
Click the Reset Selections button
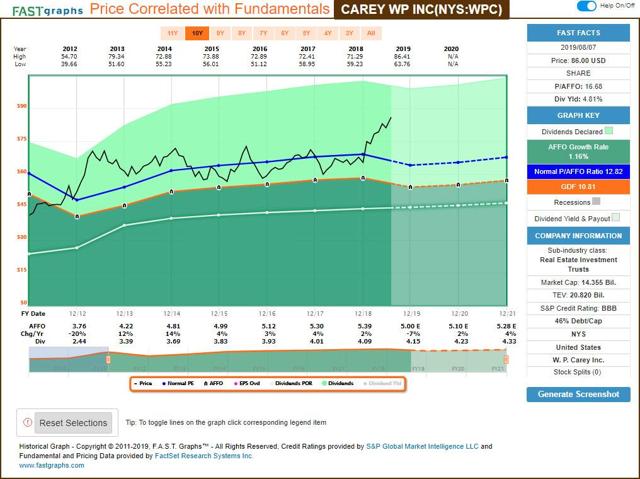point(73,423)
